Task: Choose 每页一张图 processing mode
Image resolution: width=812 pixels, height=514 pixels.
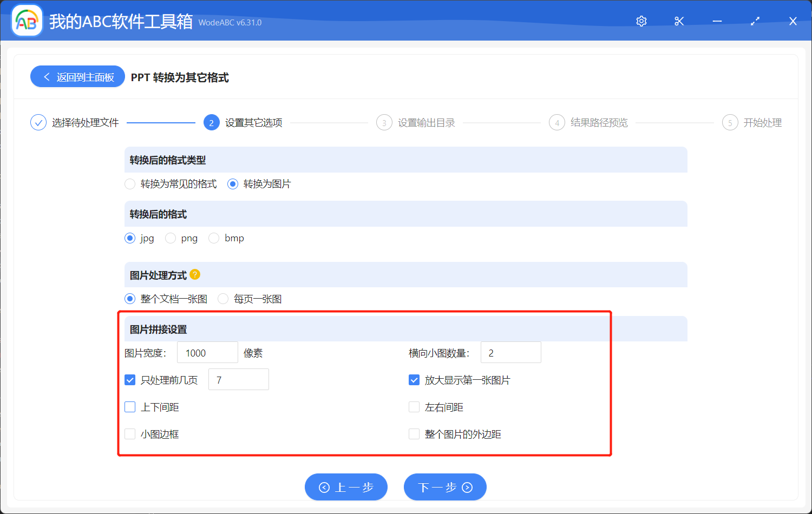Action: (223, 298)
